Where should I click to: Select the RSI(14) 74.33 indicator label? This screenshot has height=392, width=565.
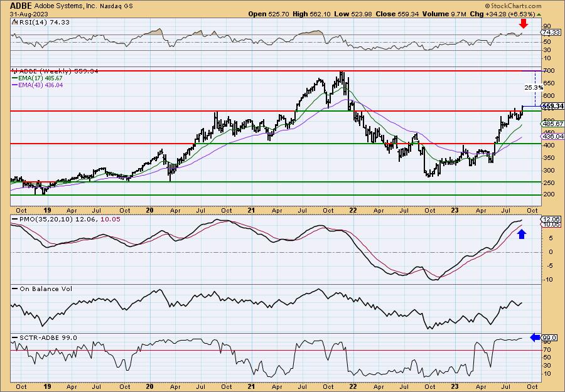pyautogui.click(x=45, y=22)
